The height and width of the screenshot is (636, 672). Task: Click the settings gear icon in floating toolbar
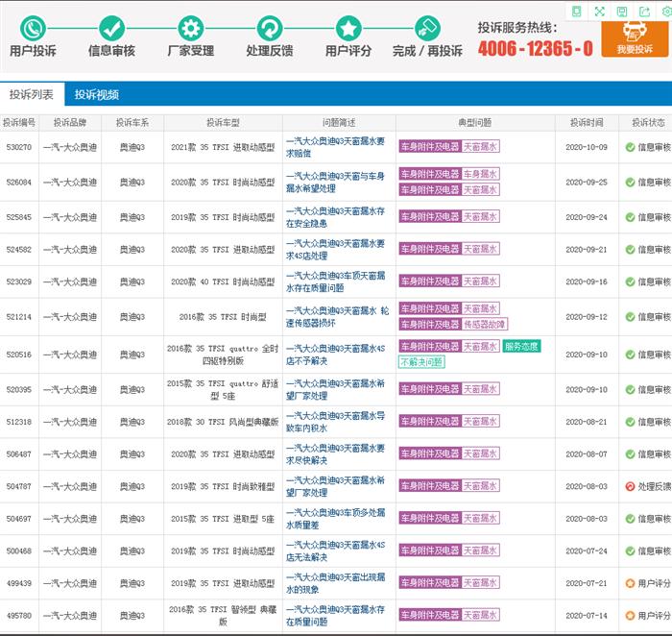tap(666, 12)
